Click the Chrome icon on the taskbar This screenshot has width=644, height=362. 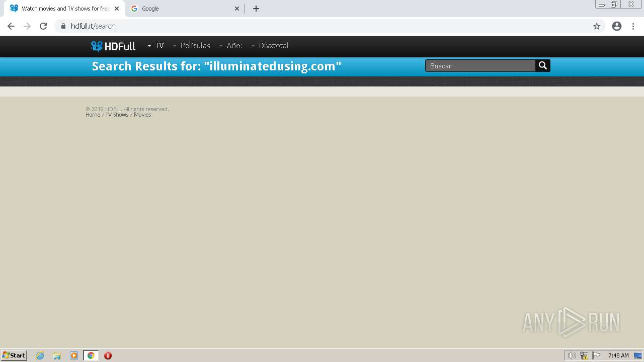coord(91,355)
